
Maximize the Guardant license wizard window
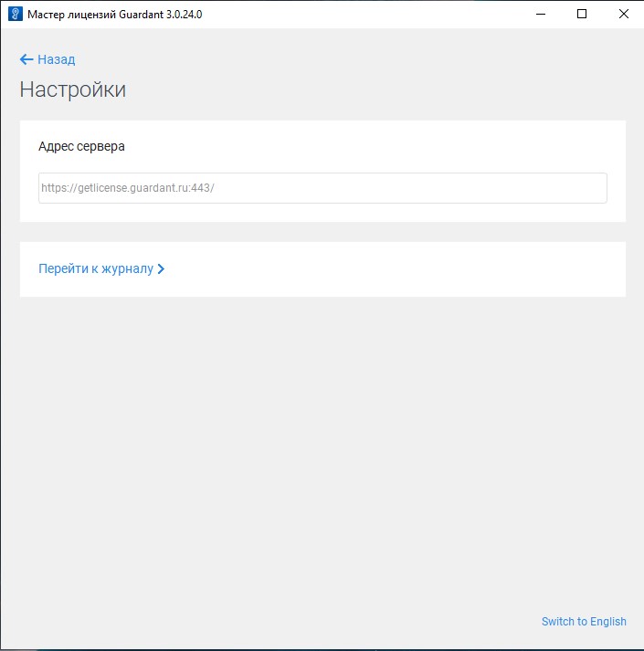582,14
